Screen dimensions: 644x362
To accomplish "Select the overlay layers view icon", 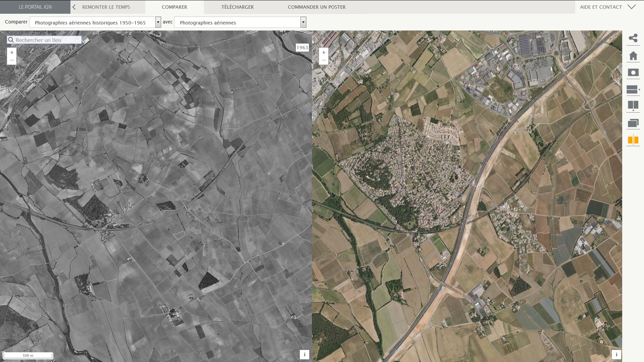I will [633, 123].
